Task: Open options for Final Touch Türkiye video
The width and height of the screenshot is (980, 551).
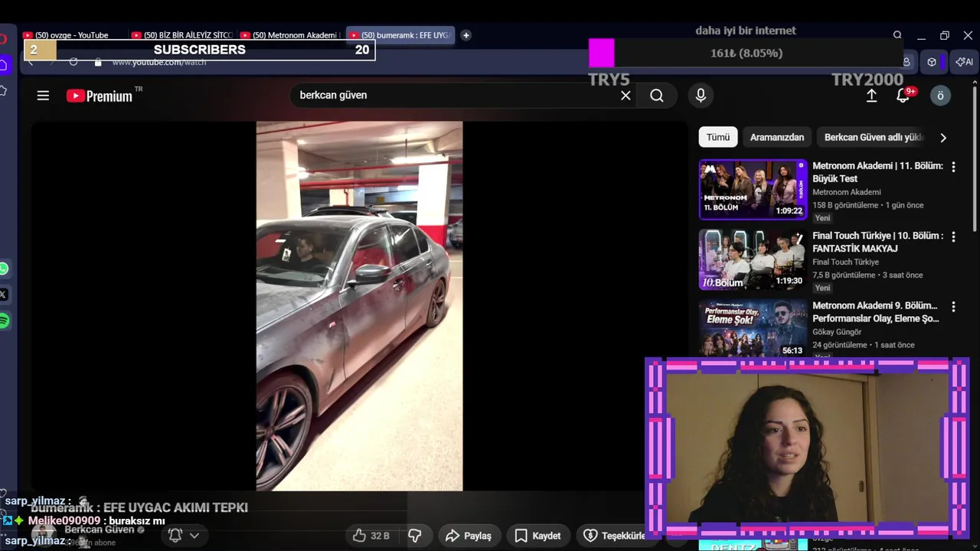Action: click(x=953, y=236)
